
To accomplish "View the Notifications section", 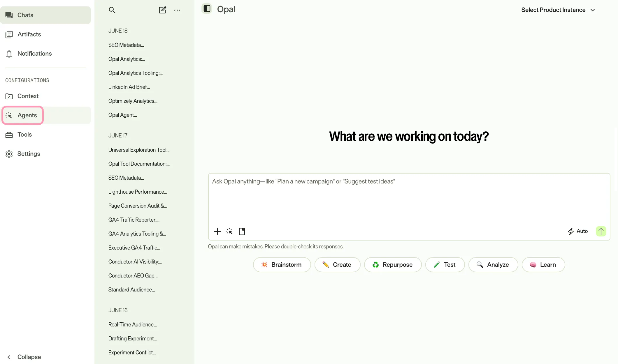I will tap(45, 54).
